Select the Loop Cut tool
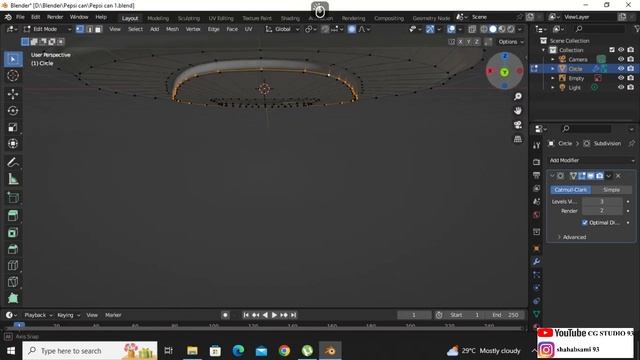 point(13,265)
